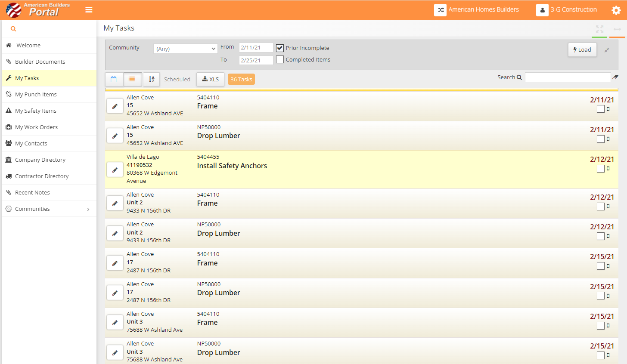Viewport: 627px width, 364px height.
Task: Check the 2/11/21 Frame task complete
Action: [x=600, y=109]
